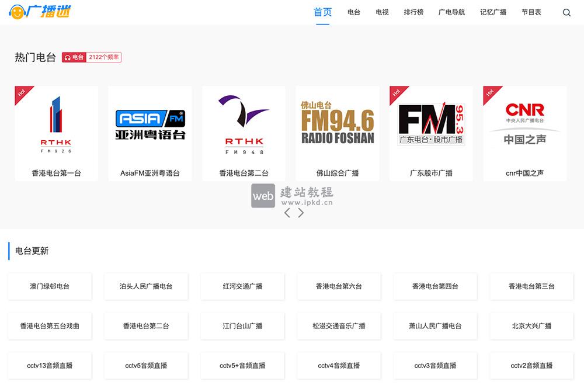Open the 松滋交通音乐广播 station link
Viewport: 584px width, 392px height.
339,326
